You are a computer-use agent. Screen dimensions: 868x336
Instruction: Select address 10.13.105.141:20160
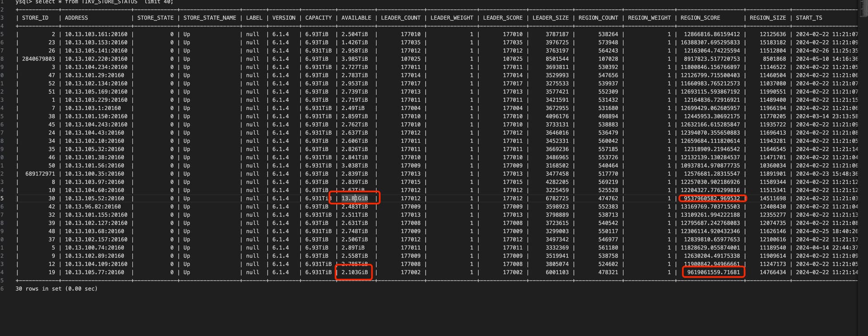(96, 51)
